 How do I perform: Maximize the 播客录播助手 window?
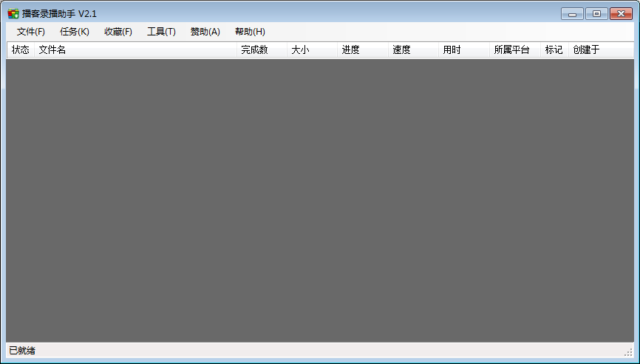pos(596,14)
